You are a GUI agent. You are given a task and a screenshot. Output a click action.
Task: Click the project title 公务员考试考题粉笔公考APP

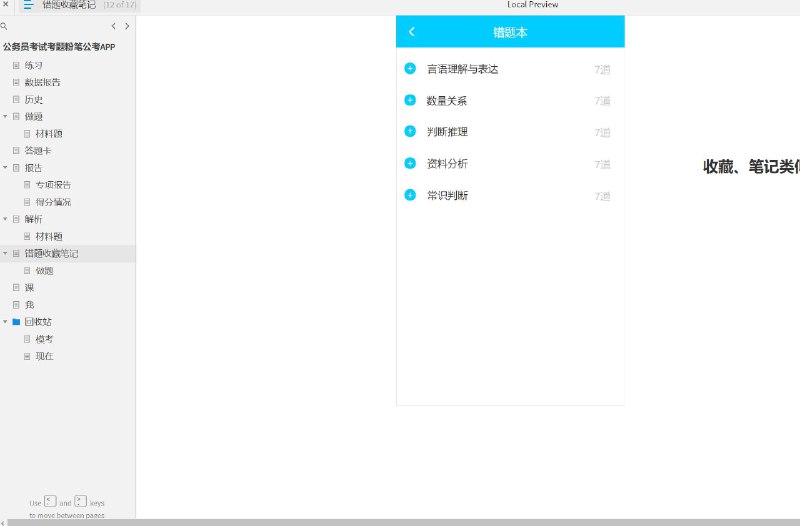tap(59, 46)
